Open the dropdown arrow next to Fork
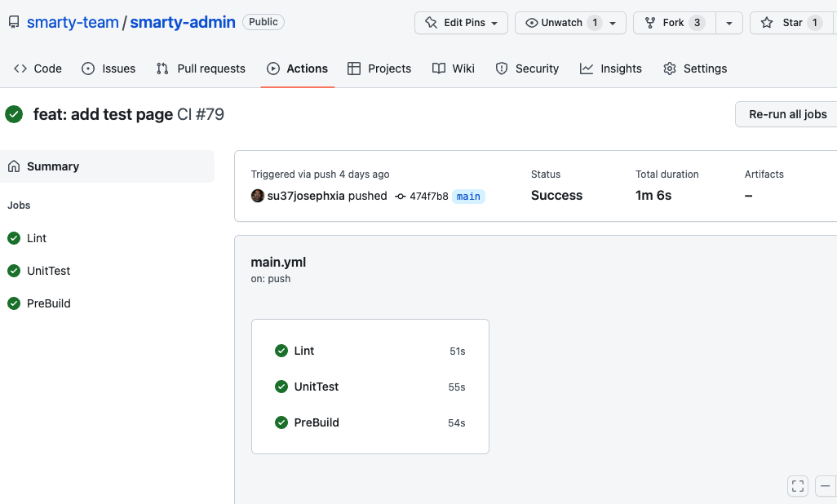Image resolution: width=837 pixels, height=504 pixels. click(728, 23)
